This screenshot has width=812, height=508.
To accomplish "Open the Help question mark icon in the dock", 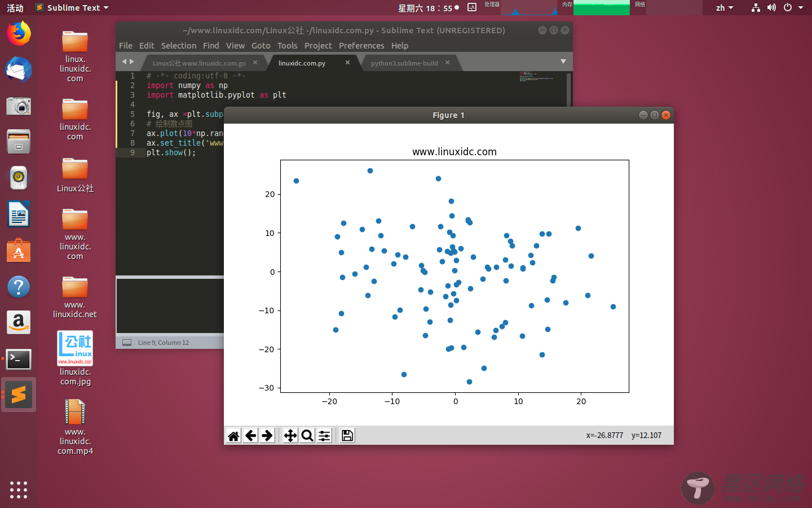I will pyautogui.click(x=19, y=286).
